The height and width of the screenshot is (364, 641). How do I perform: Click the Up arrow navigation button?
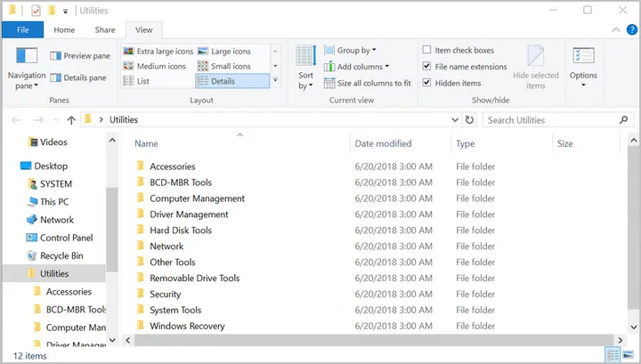point(71,119)
